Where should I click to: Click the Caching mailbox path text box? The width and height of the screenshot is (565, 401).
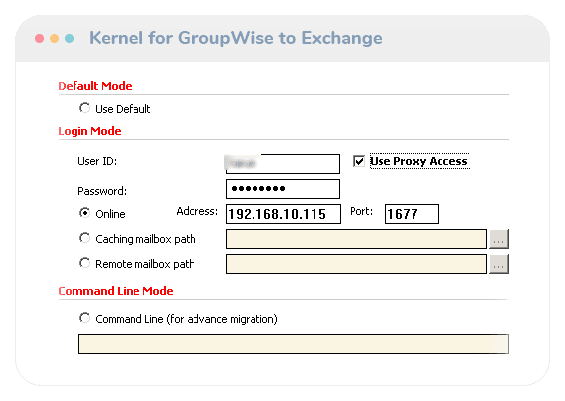pyautogui.click(x=356, y=239)
